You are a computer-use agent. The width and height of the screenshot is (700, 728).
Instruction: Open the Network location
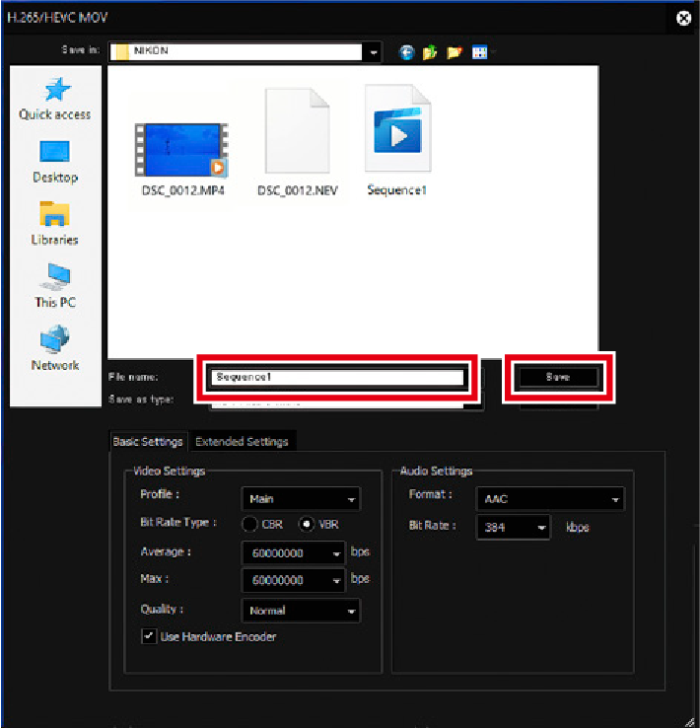point(54,340)
